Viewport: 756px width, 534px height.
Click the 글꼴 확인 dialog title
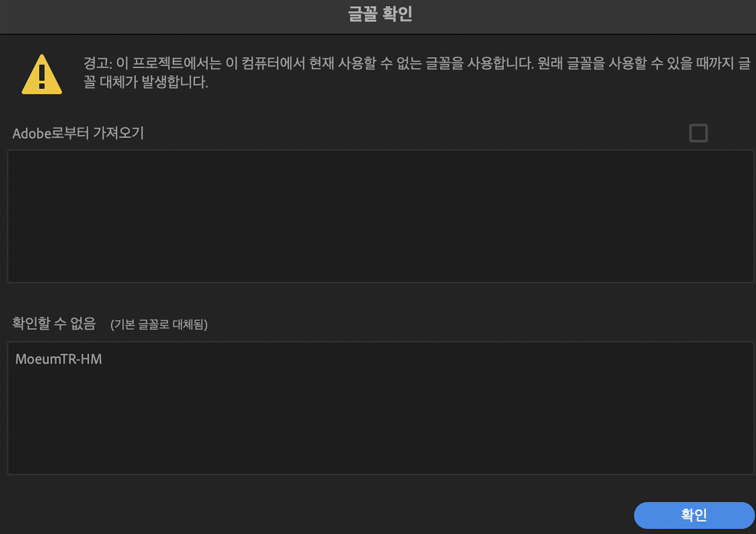coord(380,14)
